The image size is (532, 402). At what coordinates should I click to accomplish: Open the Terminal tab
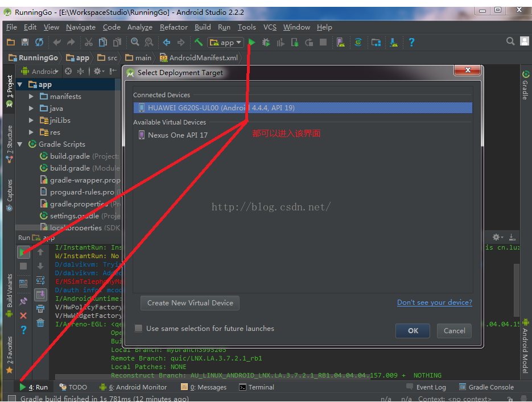tap(257, 387)
